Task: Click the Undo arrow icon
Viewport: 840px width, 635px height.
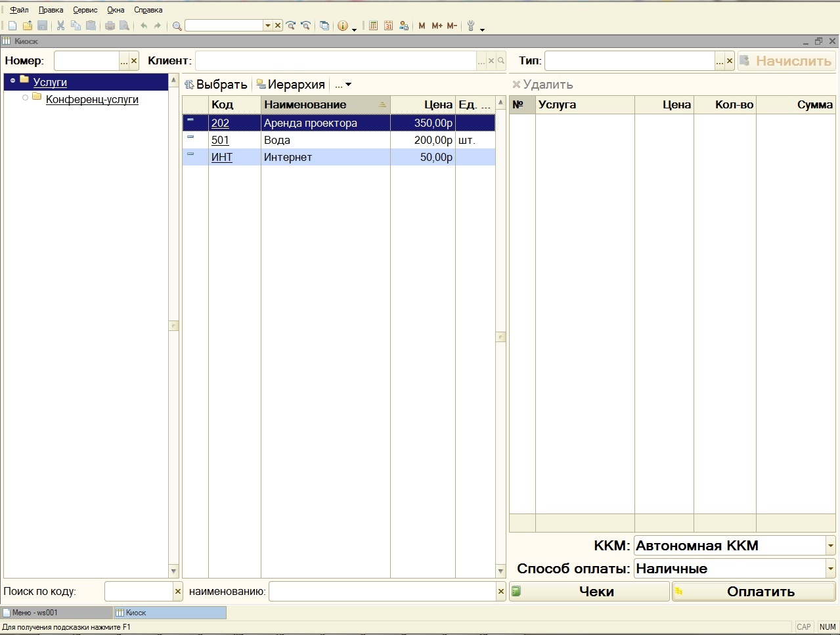Action: [144, 26]
